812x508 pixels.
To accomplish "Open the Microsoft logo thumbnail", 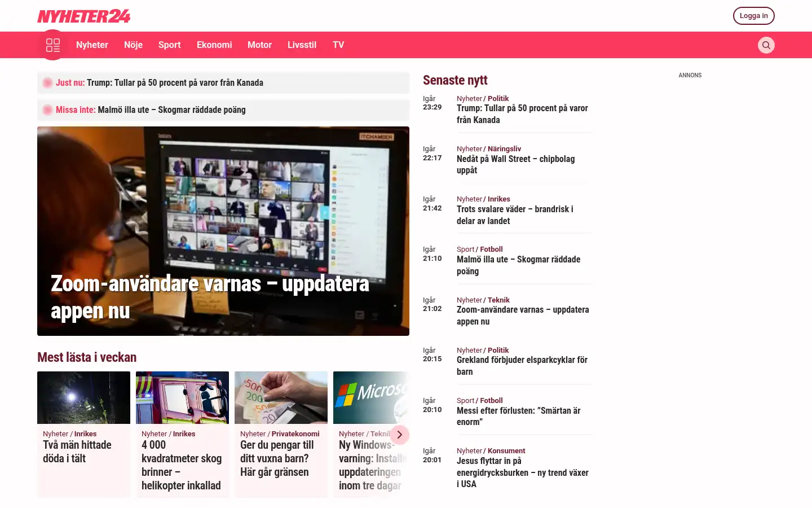I will [371, 397].
